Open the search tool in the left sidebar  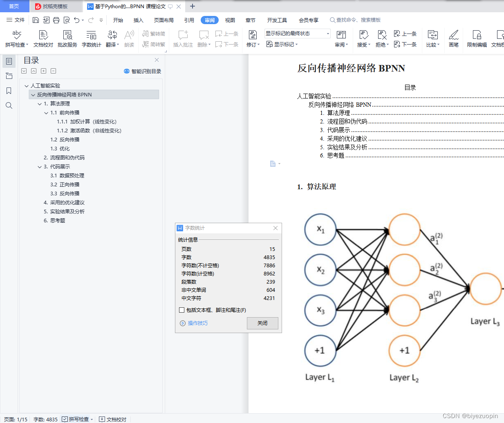(9, 105)
